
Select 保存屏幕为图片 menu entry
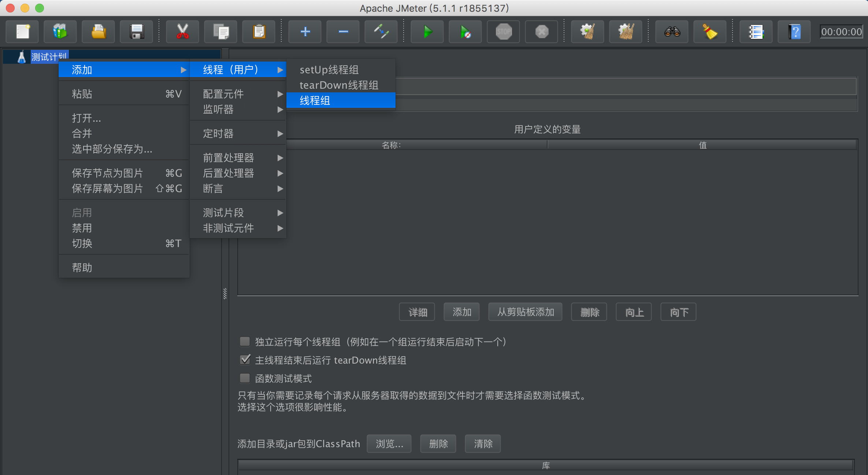124,188
